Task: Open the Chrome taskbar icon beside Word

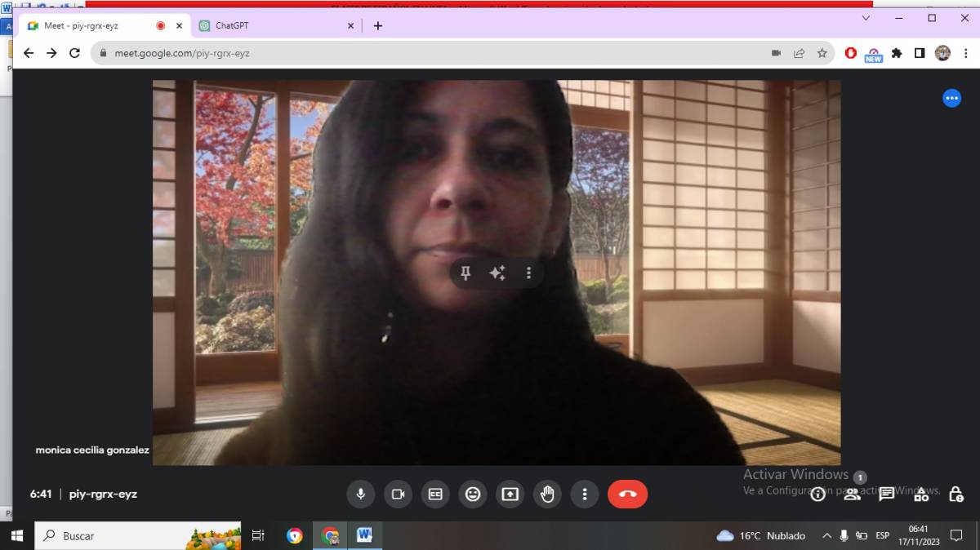Action: [x=331, y=535]
